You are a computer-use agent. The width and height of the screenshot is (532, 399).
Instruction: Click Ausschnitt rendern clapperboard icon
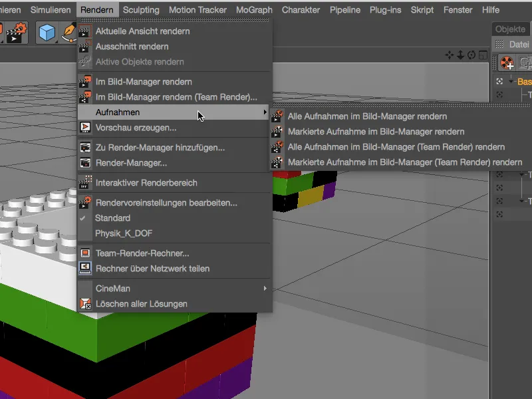[x=85, y=47]
